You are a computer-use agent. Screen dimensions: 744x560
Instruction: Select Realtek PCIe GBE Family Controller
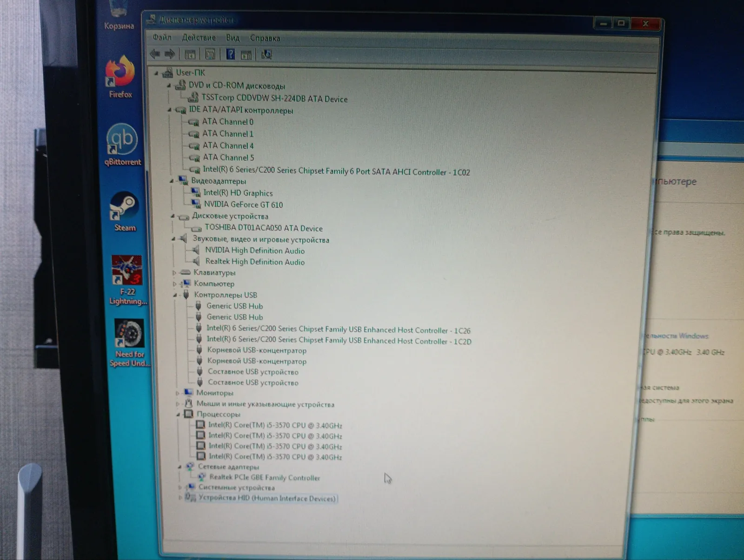coord(265,477)
